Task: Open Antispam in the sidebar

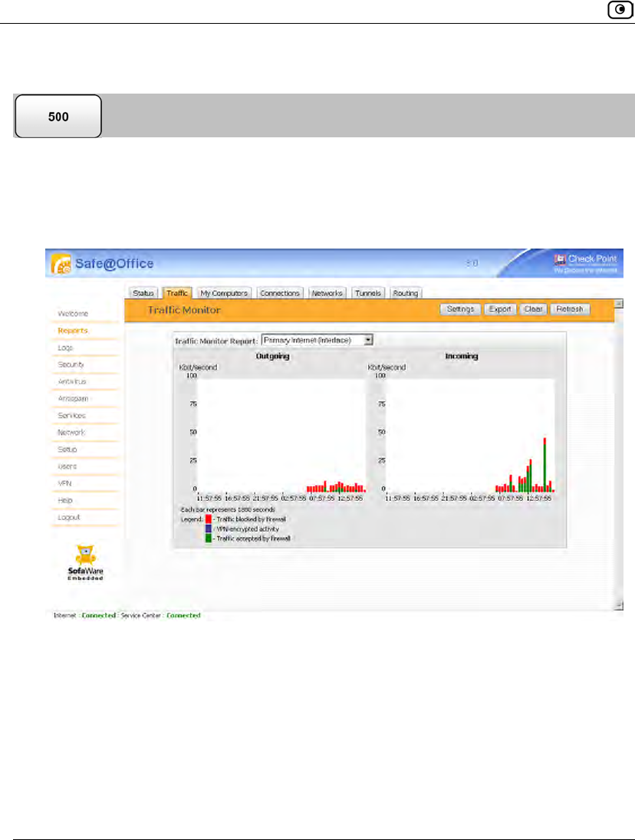Action: 74,399
